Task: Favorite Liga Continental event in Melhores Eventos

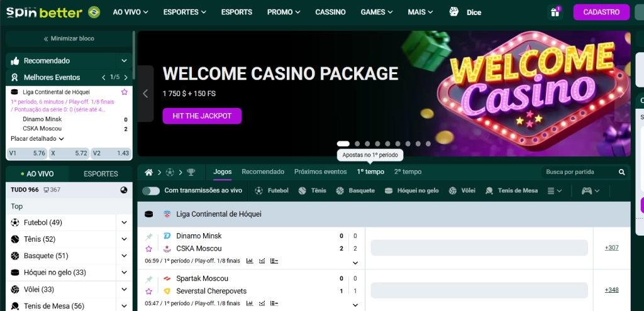Action: (125, 92)
